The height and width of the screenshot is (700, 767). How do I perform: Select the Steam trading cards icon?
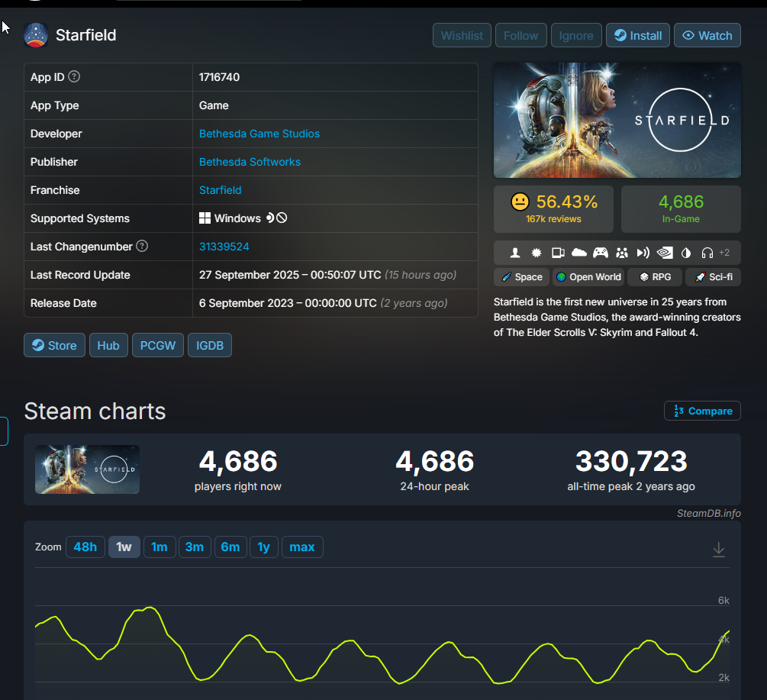558,253
